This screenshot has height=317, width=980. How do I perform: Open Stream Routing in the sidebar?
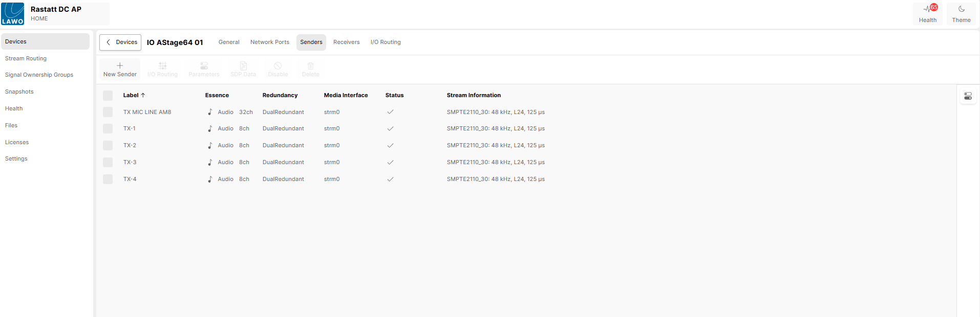click(26, 59)
